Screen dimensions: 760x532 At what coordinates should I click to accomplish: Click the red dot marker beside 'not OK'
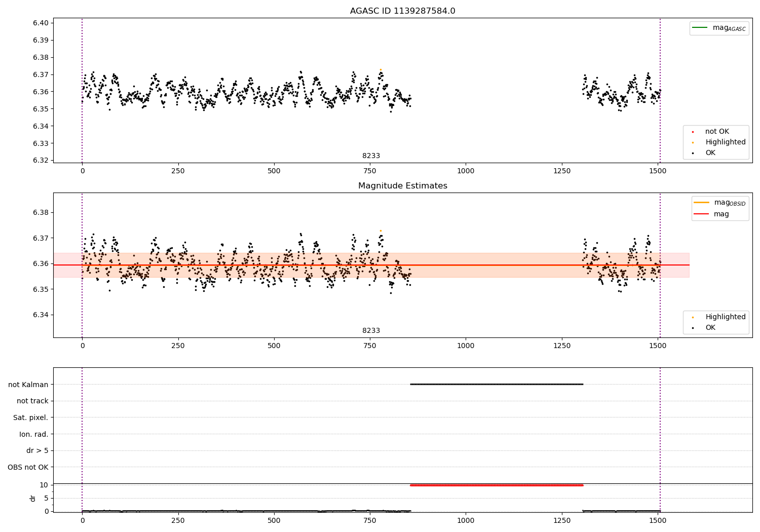(x=693, y=132)
